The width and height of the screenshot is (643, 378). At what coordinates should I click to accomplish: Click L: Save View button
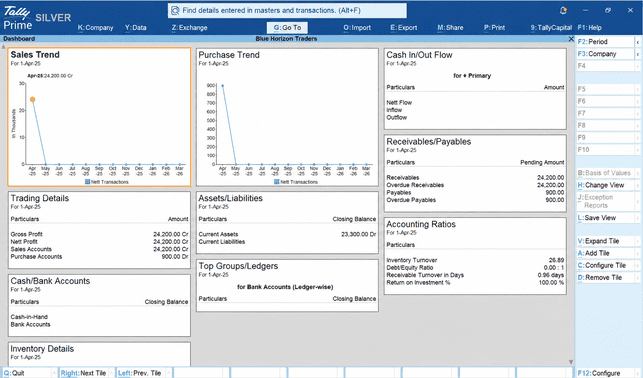(x=605, y=218)
